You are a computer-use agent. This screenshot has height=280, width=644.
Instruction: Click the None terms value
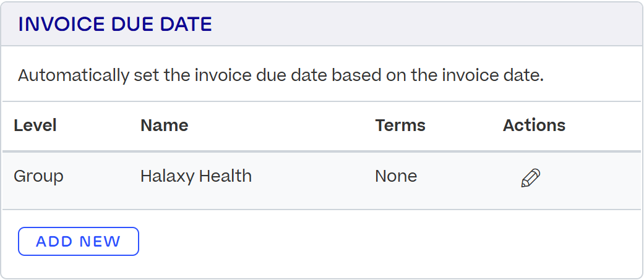point(396,176)
